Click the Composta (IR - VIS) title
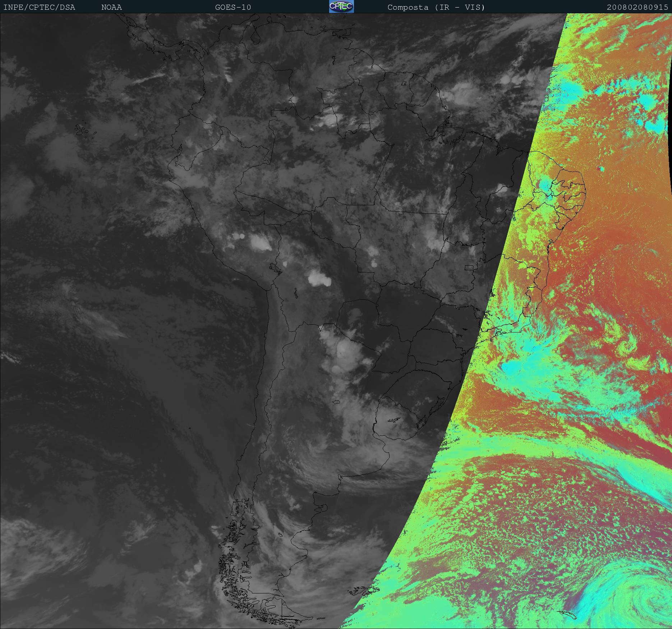Screen dimensions: 672x629 coord(436,8)
